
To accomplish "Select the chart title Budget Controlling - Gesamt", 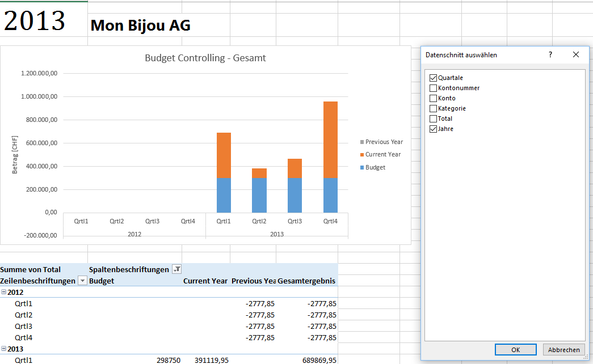I will coord(205,58).
